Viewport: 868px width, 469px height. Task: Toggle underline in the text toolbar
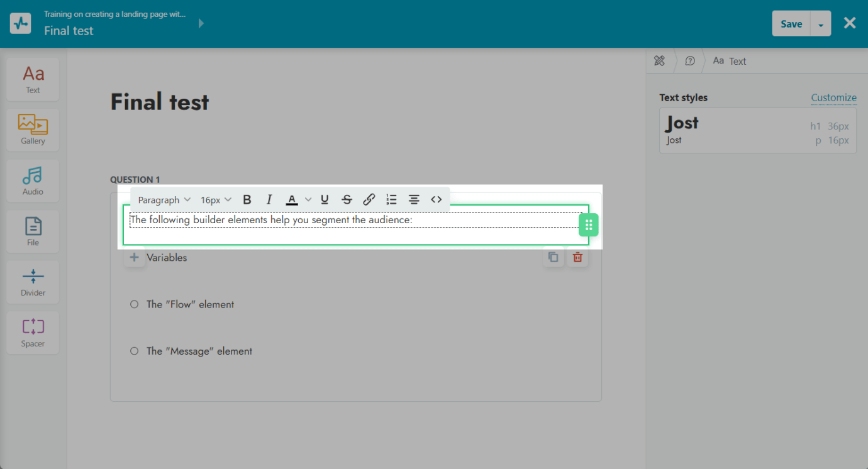coord(325,200)
